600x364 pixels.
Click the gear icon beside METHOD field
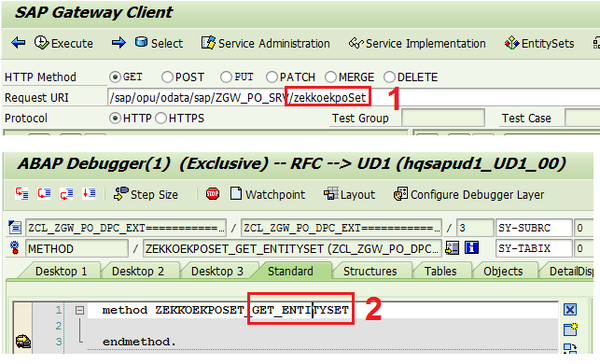pyautogui.click(x=15, y=248)
